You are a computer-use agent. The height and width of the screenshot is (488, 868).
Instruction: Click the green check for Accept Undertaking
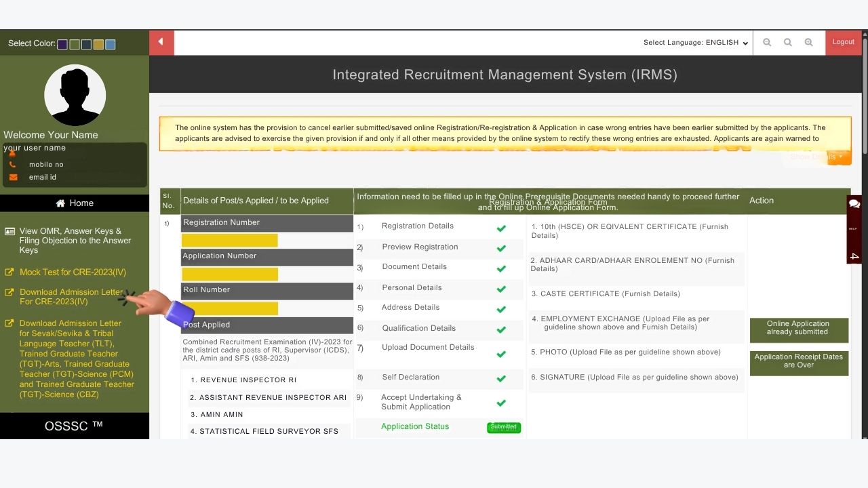click(501, 403)
